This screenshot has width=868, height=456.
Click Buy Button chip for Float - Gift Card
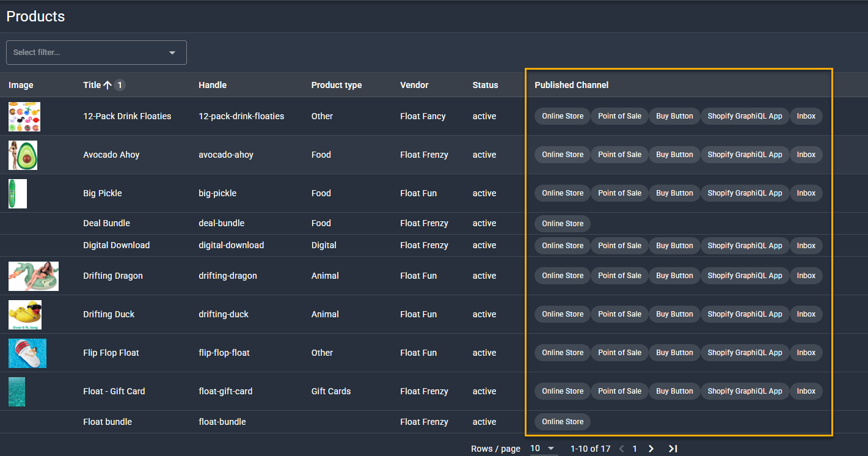tap(674, 391)
